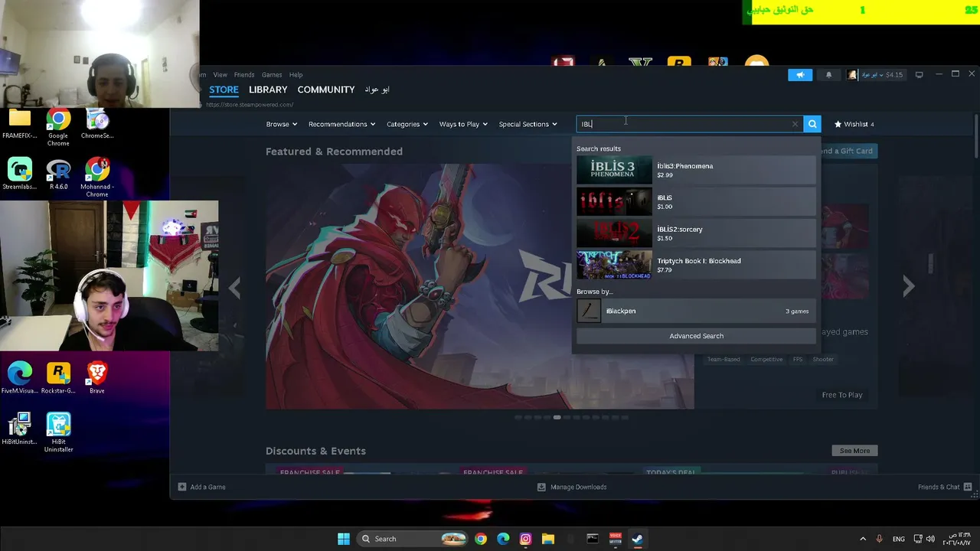
Task: Select the İBLİS $1.00 search result
Action: [696, 201]
